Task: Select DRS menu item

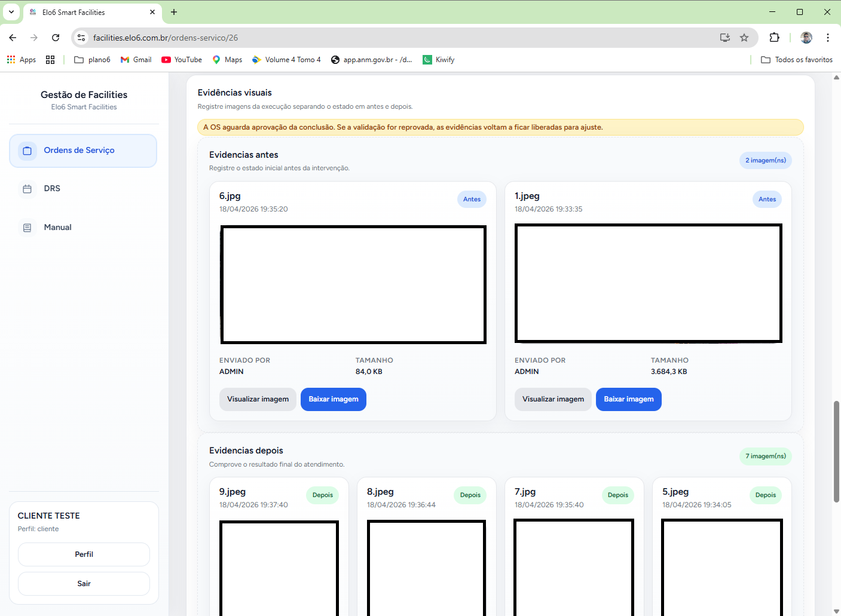Action: tap(83, 189)
